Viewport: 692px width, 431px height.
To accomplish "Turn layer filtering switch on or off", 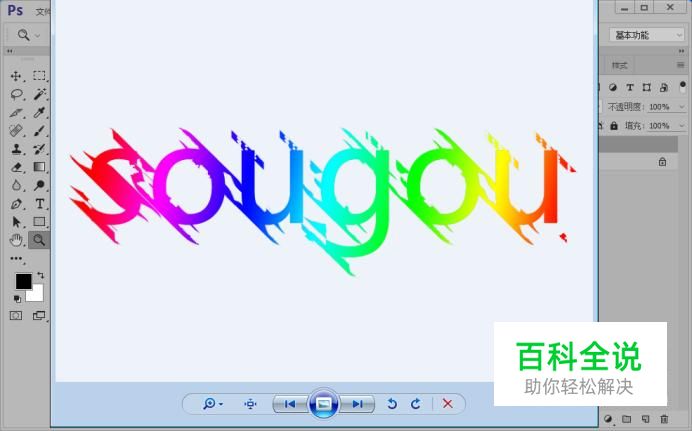I will [x=683, y=86].
